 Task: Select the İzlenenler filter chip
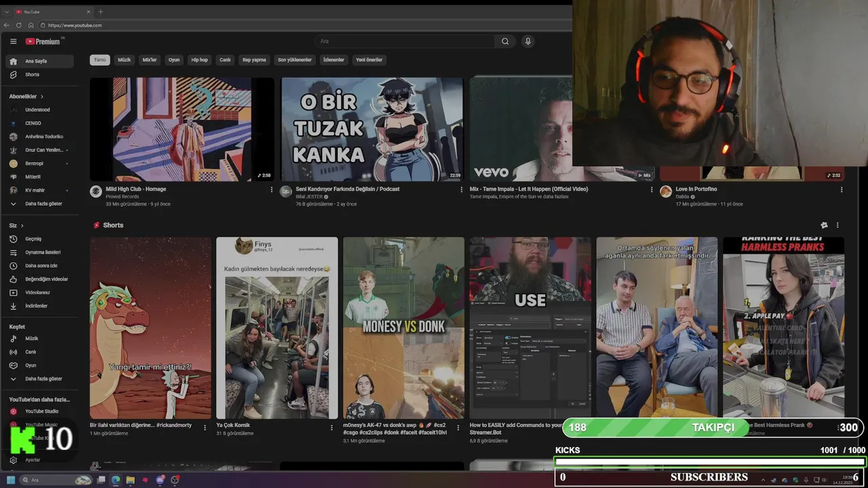click(x=334, y=60)
